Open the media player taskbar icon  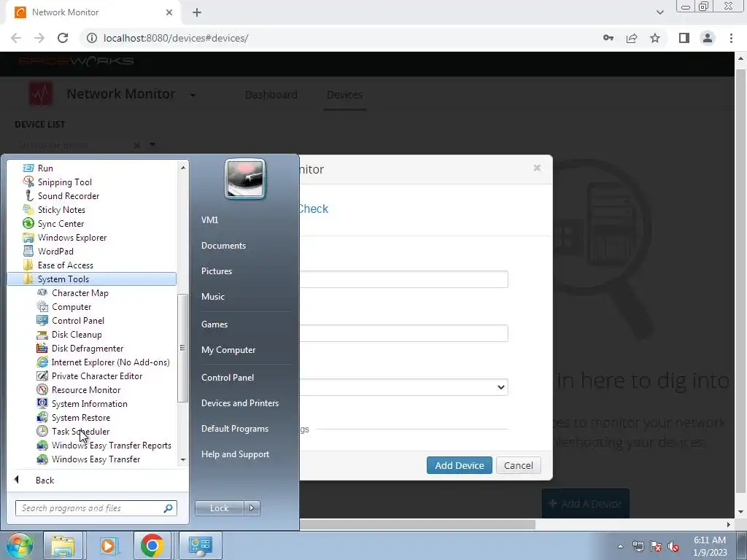(x=108, y=545)
